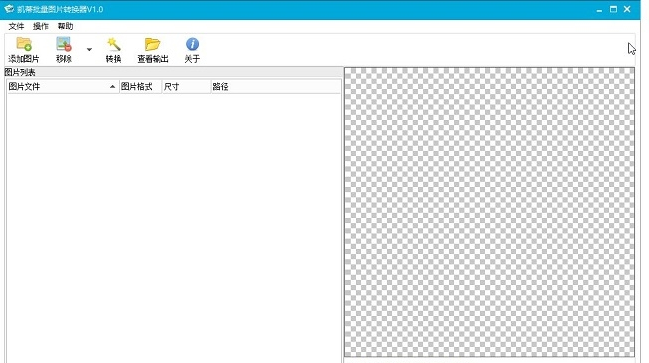
Task: Click the 尺寸 column header
Action: tap(186, 87)
